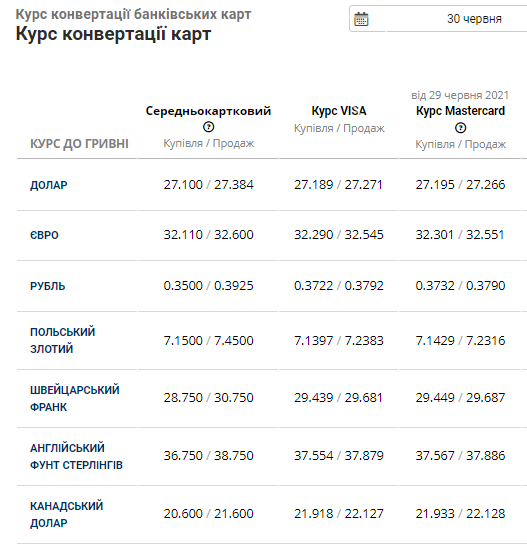Screen dimensions: 527x546
Task: Click the ЄВРО currency link
Action: coord(44,235)
